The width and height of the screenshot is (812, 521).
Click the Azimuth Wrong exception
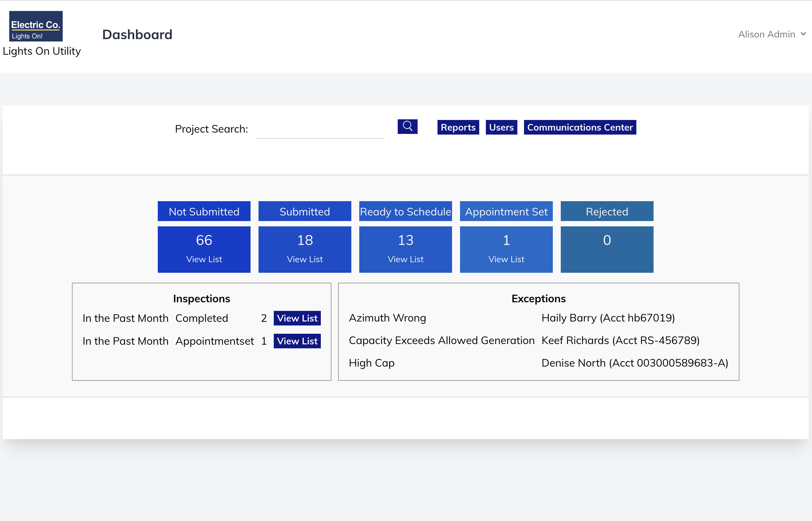tap(387, 318)
